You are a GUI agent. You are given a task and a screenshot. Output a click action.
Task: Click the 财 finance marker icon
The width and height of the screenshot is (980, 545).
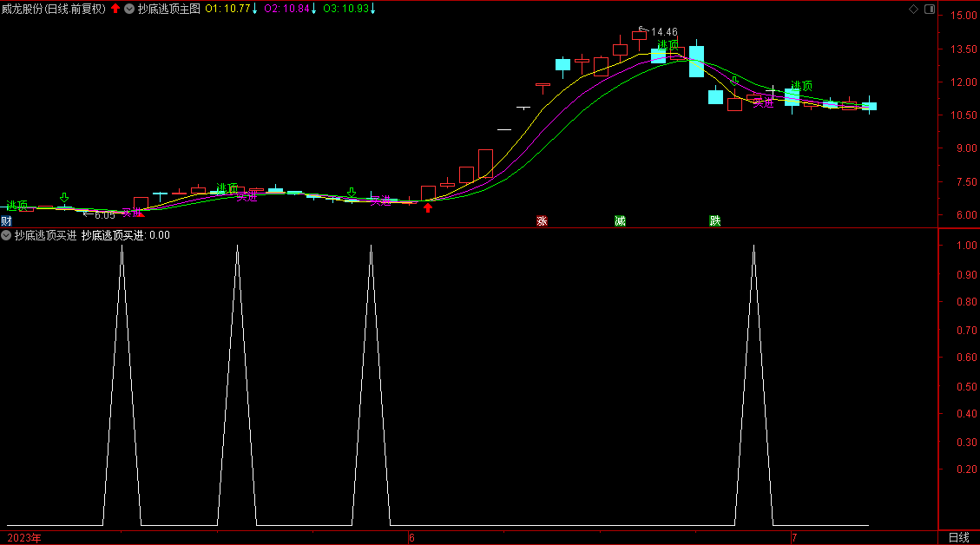(6, 220)
